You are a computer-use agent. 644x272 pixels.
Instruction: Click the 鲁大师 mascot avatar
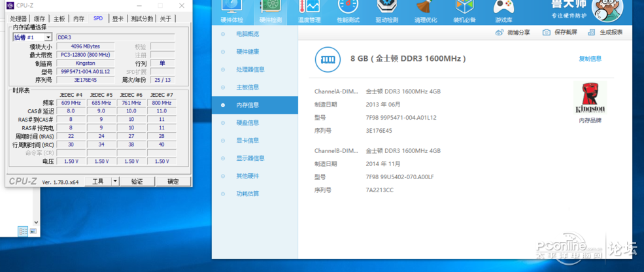(x=608, y=8)
